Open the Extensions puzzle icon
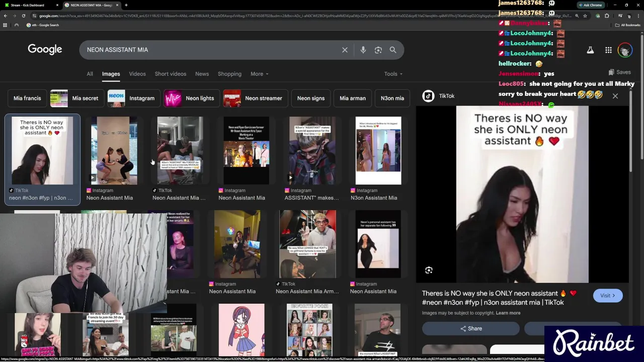Image resolution: width=644 pixels, height=362 pixels. pyautogui.click(x=607, y=16)
